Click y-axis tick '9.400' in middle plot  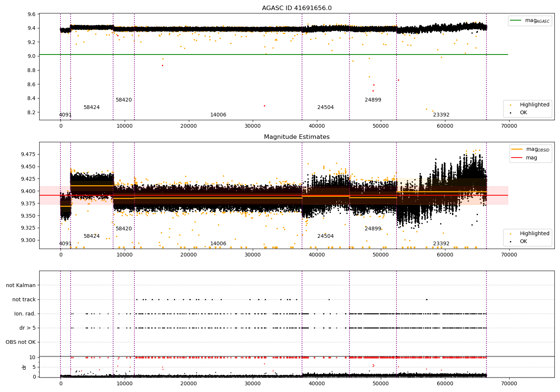click(28, 191)
